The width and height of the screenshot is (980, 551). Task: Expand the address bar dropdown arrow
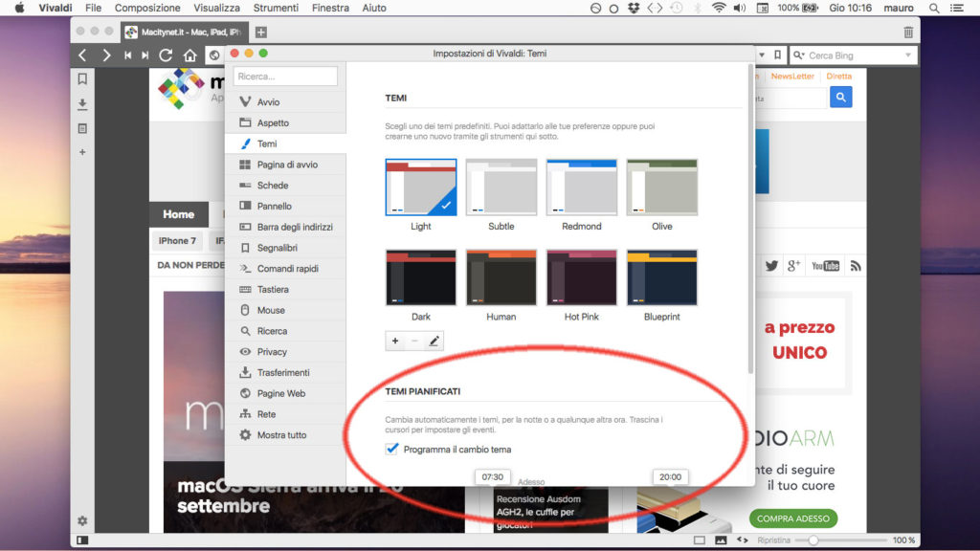tap(762, 55)
